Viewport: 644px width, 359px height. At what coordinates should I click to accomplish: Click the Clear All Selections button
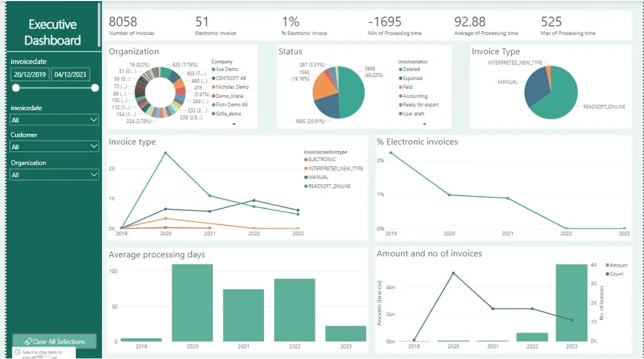click(54, 341)
